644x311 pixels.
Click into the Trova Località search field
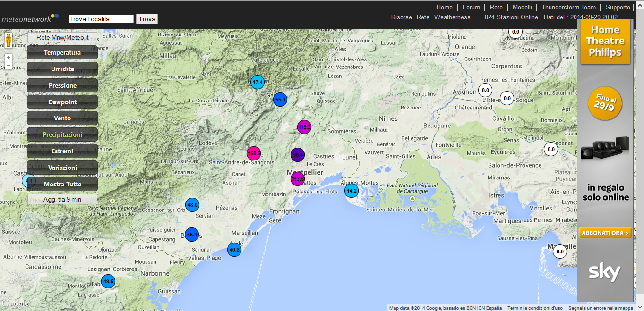[101, 19]
